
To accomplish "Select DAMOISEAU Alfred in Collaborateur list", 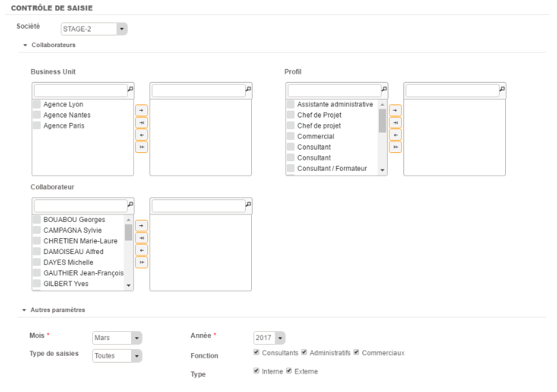I will [73, 251].
